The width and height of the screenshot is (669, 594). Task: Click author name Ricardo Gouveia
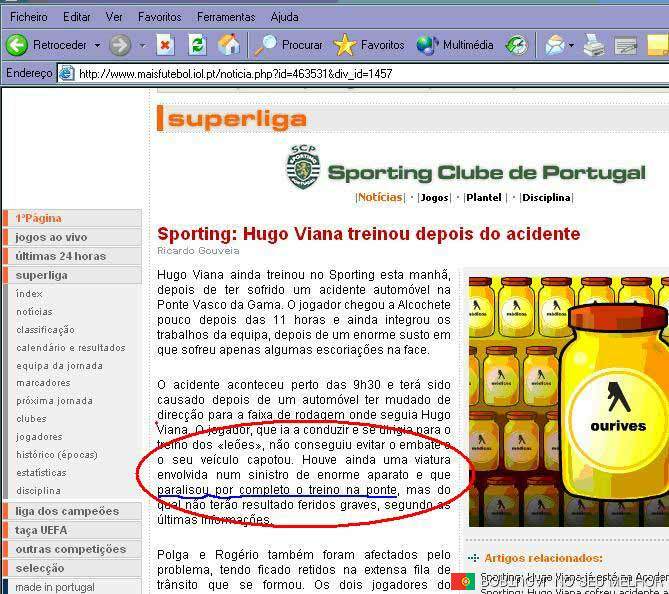pyautogui.click(x=198, y=250)
